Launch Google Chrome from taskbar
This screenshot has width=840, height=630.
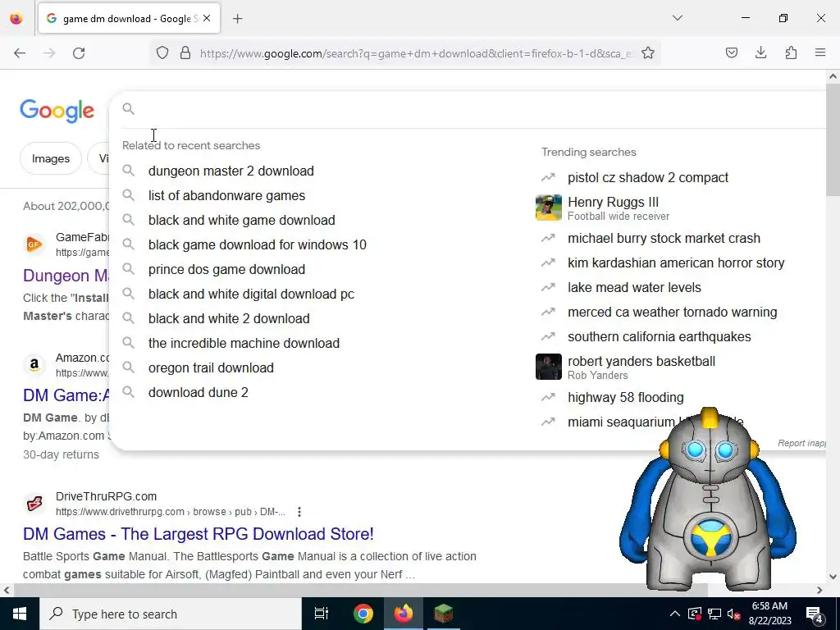[x=363, y=614]
